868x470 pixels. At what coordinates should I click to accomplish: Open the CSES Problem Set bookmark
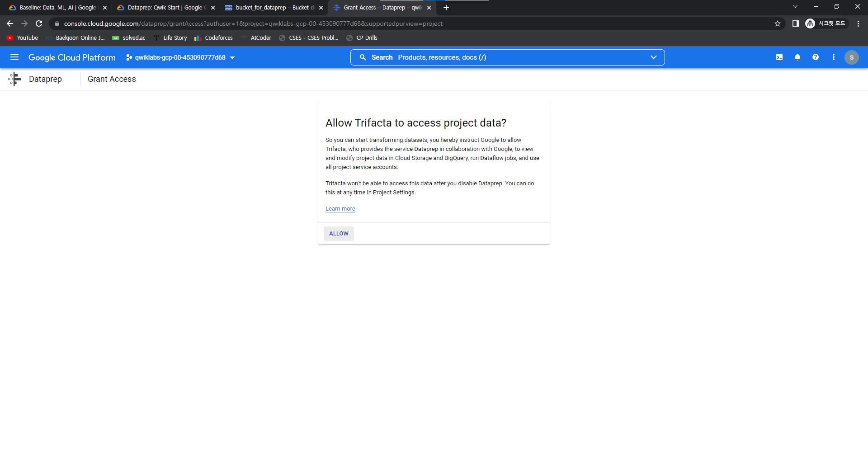[x=309, y=38]
